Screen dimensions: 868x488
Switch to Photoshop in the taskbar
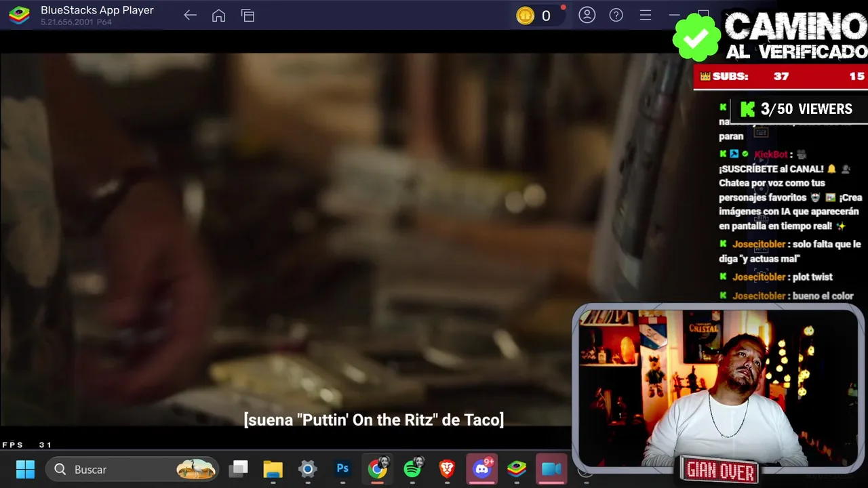pos(342,469)
